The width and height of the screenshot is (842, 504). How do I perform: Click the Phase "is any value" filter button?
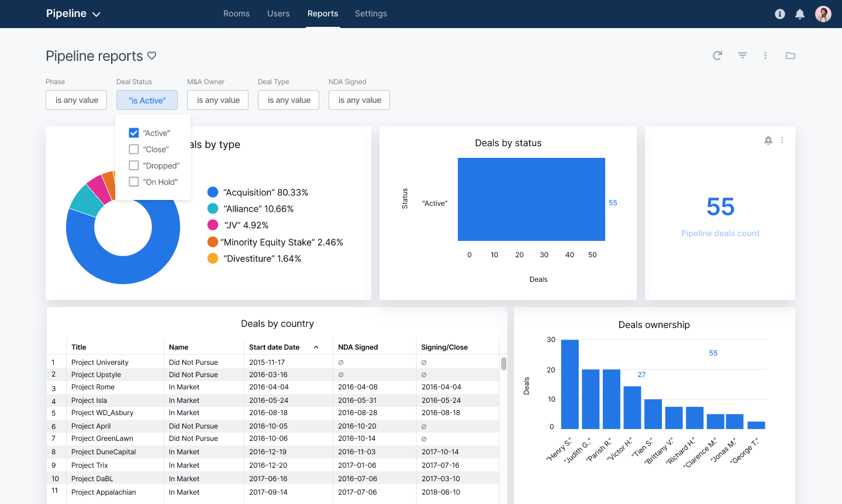coord(76,100)
